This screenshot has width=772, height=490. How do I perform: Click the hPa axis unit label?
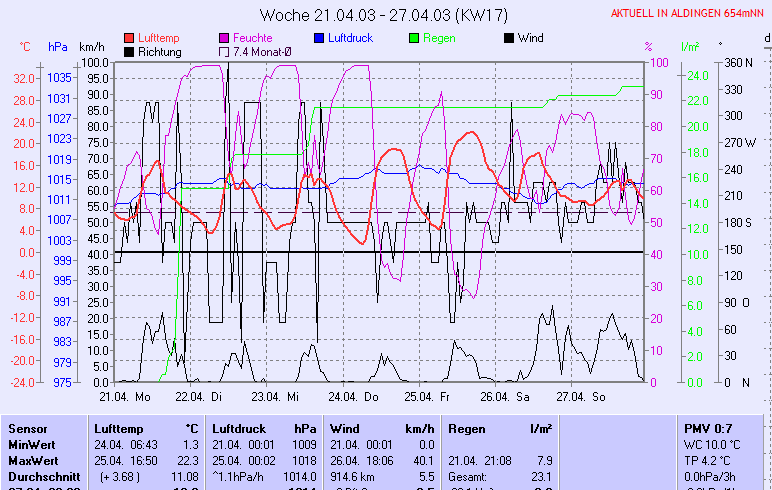[x=58, y=47]
